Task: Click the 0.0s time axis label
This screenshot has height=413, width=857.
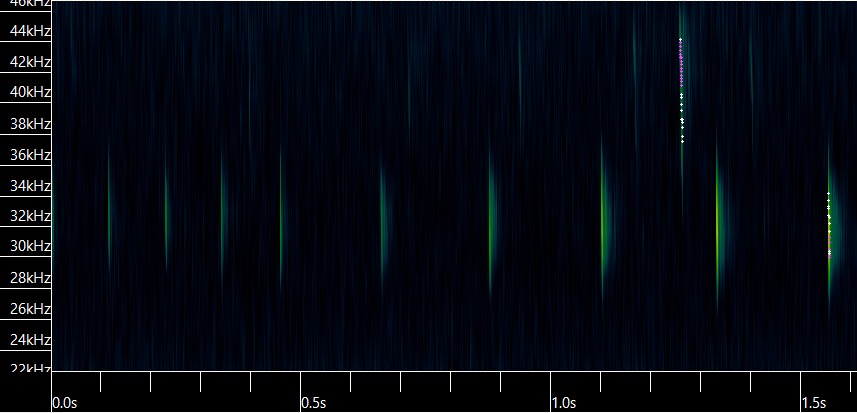Action: (63, 403)
